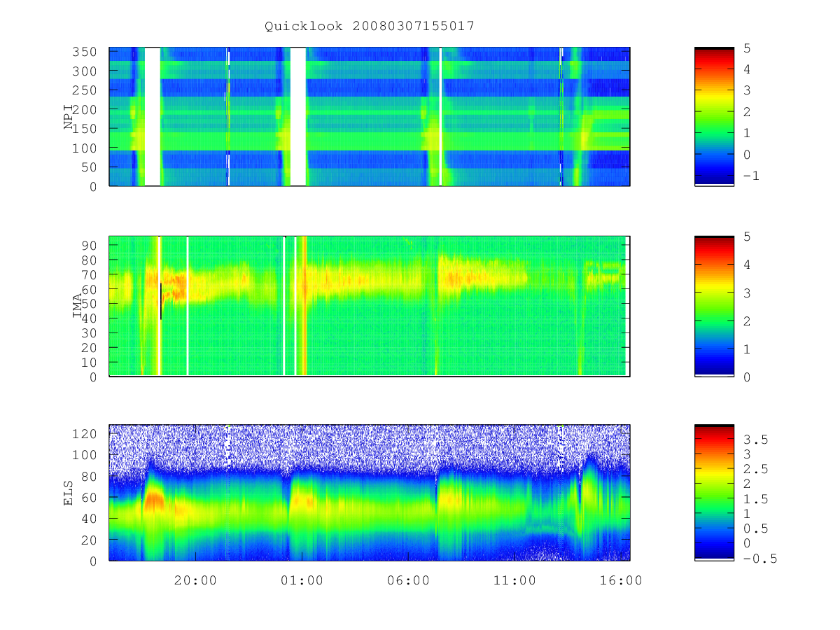Click the IMA spectrogram panel

pyautogui.click(x=370, y=306)
